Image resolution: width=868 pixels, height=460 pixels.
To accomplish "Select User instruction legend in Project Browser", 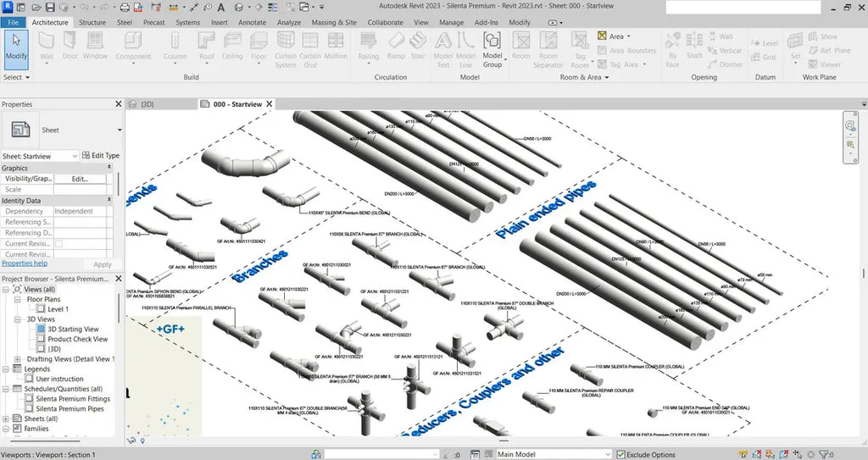I will tap(60, 380).
